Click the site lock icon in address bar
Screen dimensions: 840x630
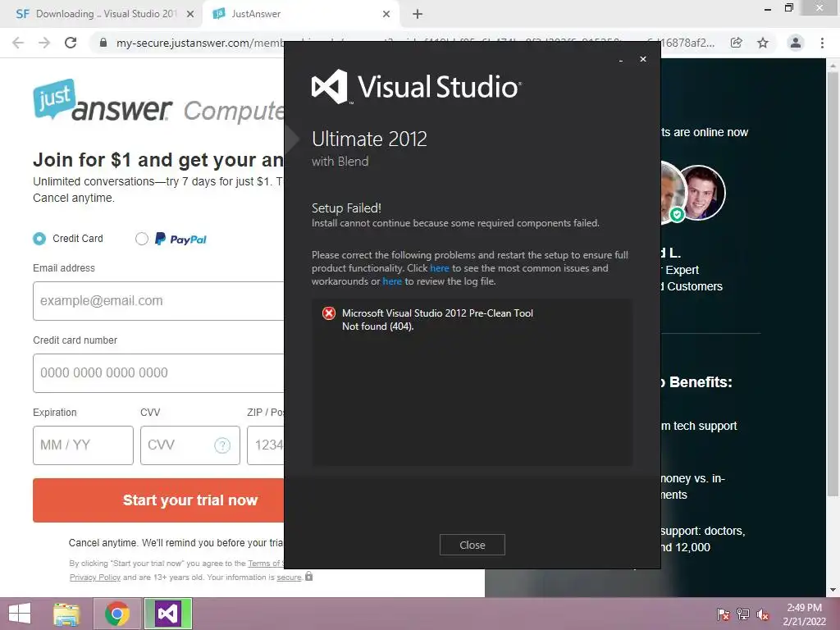[103, 43]
